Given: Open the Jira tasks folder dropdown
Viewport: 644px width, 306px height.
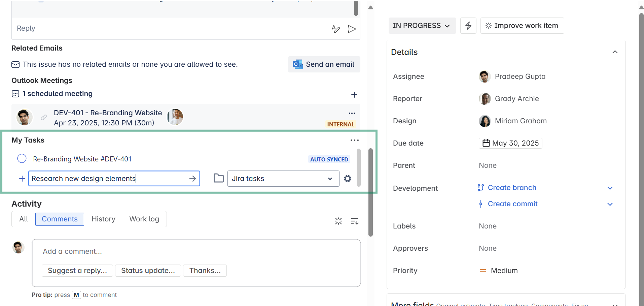Looking at the screenshot, I should pos(283,179).
